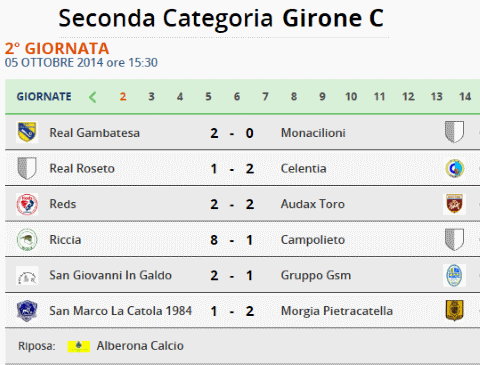This screenshot has height=365, width=480.
Task: Open the Real Roseto team link
Action: [82, 168]
